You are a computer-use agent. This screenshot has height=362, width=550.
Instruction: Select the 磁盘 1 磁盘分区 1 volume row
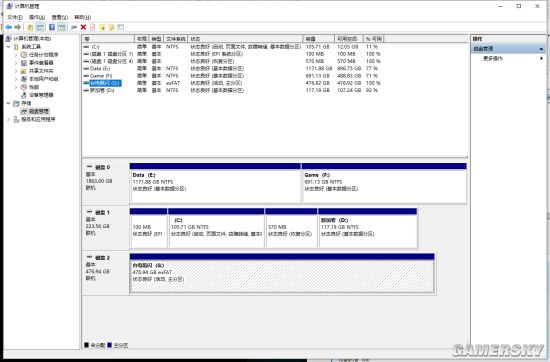pos(232,54)
